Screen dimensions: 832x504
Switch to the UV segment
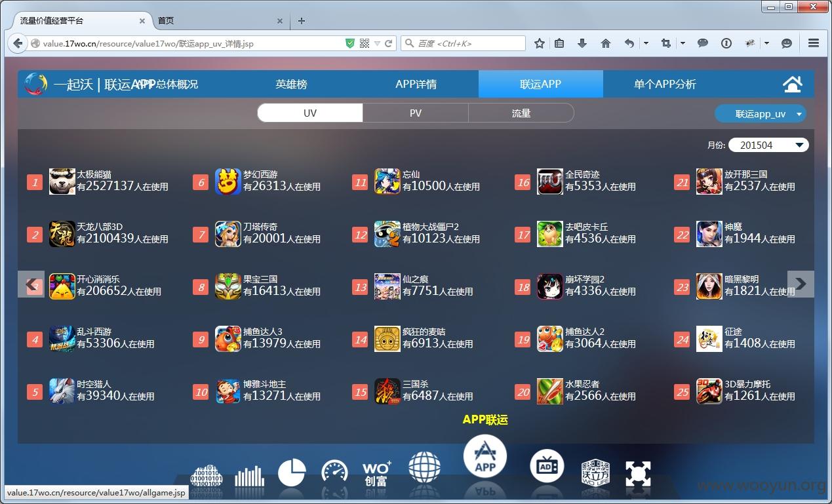[310, 113]
